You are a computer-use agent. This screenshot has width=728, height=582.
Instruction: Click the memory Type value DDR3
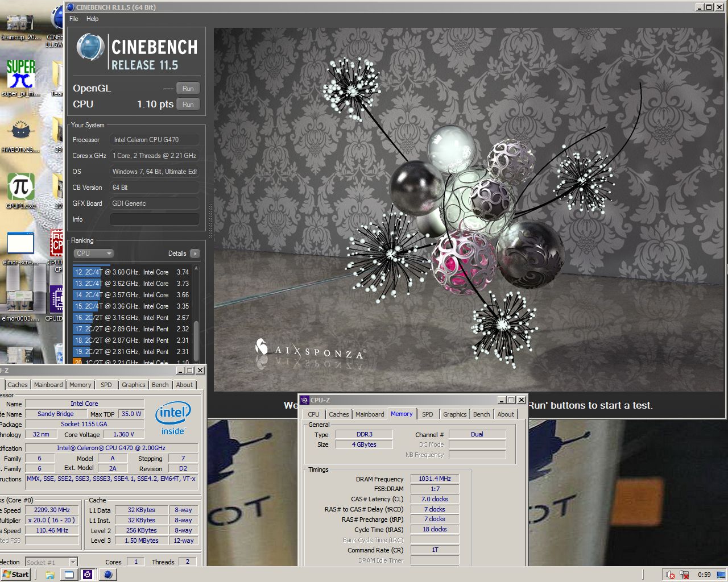tap(364, 434)
